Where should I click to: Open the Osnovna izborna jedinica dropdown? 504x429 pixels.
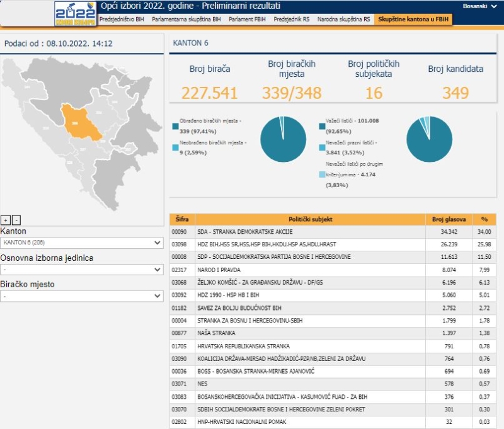tap(82, 269)
